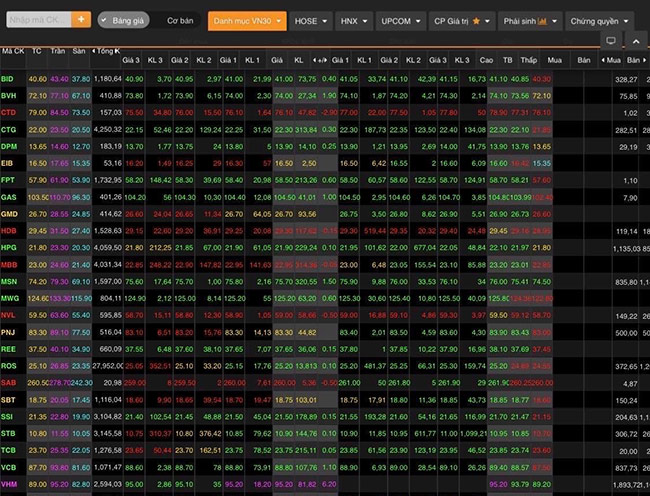The width and height of the screenshot is (650, 496).
Task: Select the CTD ticker symbol
Action: 8,113
